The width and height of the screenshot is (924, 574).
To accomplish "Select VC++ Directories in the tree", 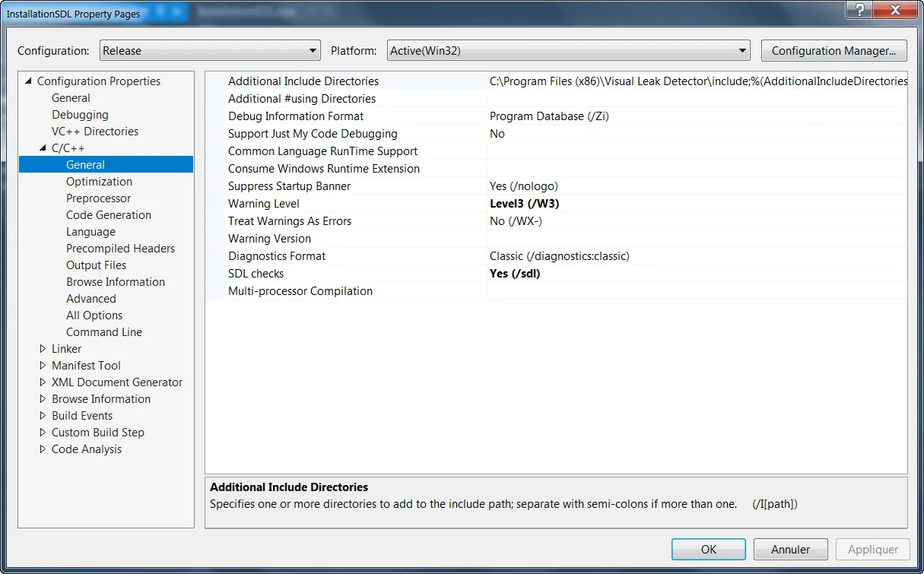I will click(95, 132).
